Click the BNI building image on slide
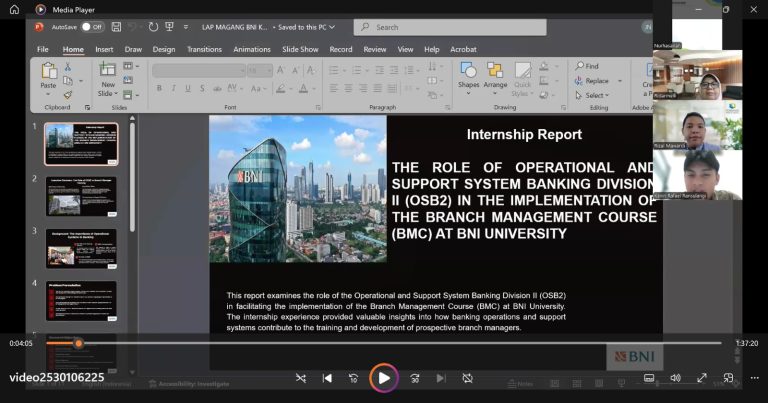Screen dimensions: 768x403 [x=298, y=189]
